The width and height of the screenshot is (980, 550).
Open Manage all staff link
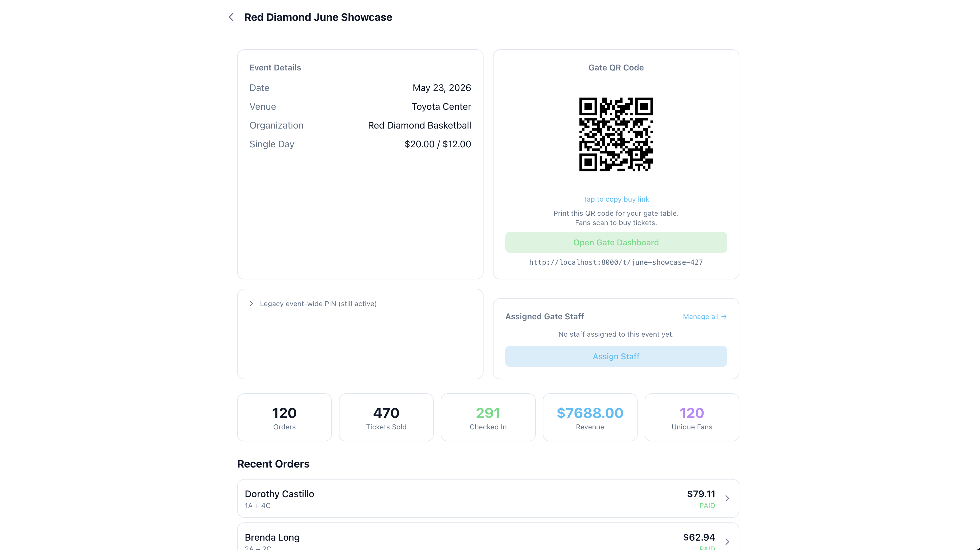[704, 317]
